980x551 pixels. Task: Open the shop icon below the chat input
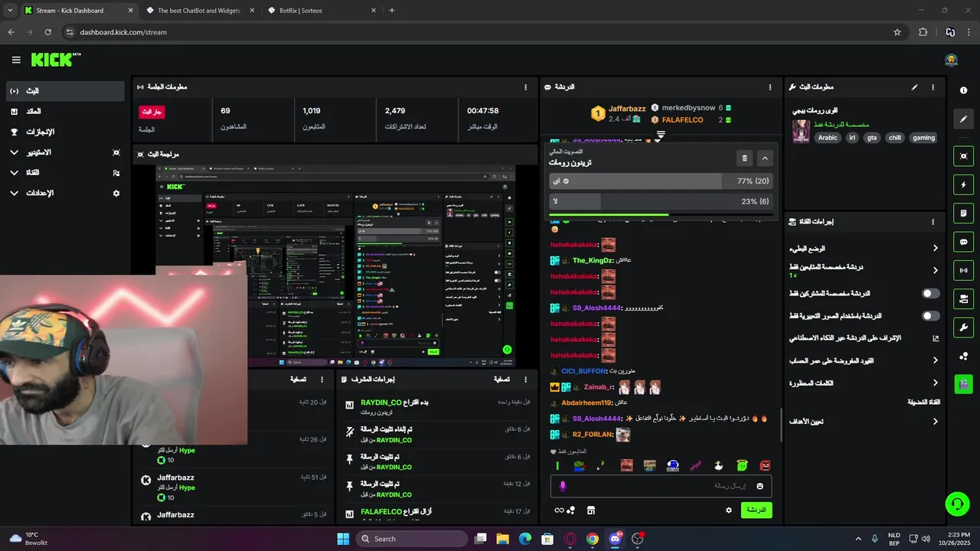coord(591,510)
